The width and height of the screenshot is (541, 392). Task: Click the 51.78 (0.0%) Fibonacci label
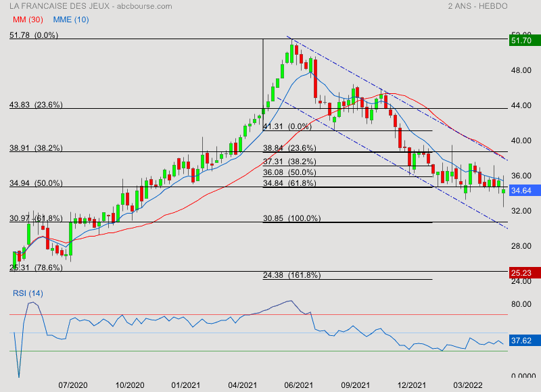(x=34, y=35)
